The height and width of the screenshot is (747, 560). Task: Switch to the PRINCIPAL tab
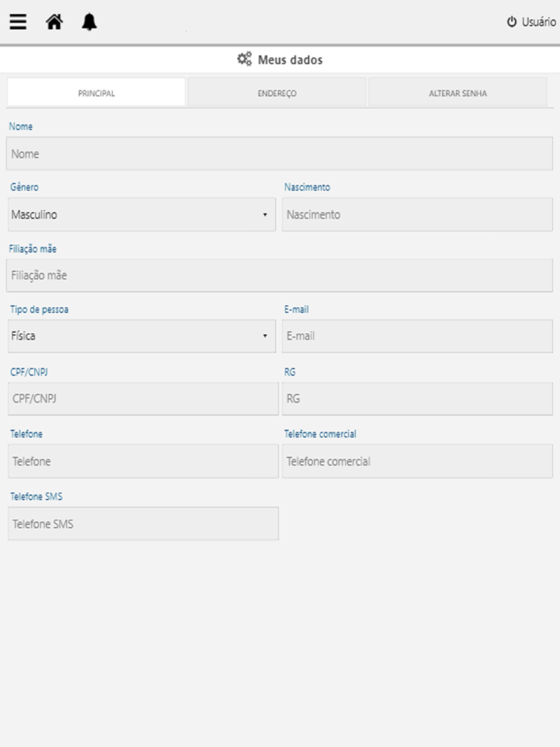pyautogui.click(x=96, y=92)
